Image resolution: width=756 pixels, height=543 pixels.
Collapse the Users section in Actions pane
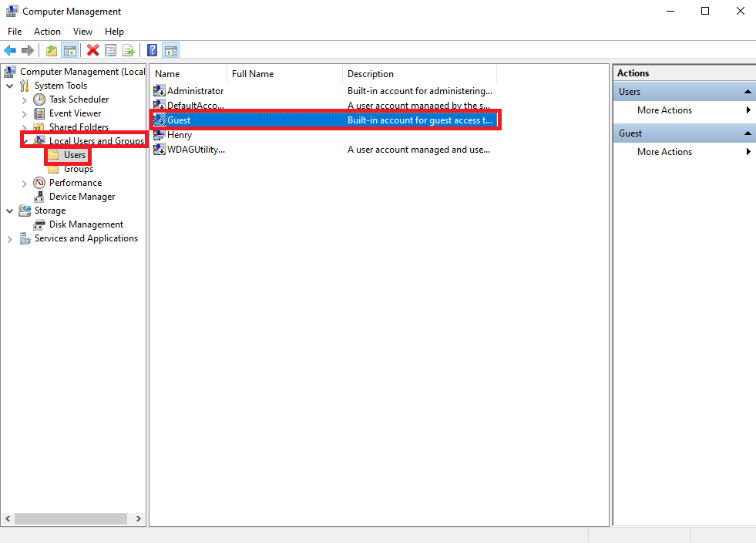pos(748,92)
